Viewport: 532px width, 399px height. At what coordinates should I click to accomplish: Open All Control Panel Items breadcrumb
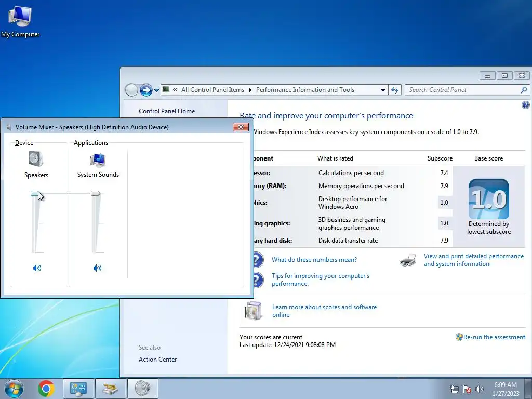212,90
